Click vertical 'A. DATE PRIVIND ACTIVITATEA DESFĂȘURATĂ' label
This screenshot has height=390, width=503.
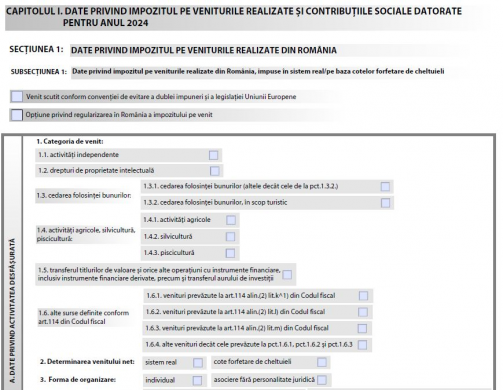pos(12,310)
